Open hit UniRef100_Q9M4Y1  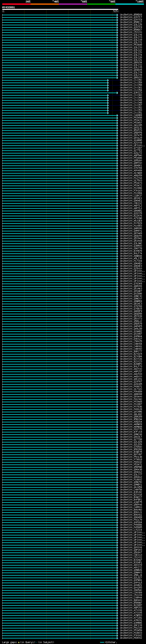(131, 231)
